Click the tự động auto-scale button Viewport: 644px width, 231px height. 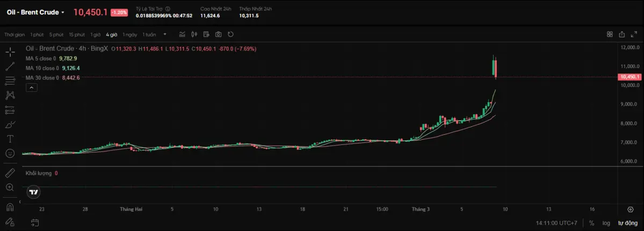(627, 223)
